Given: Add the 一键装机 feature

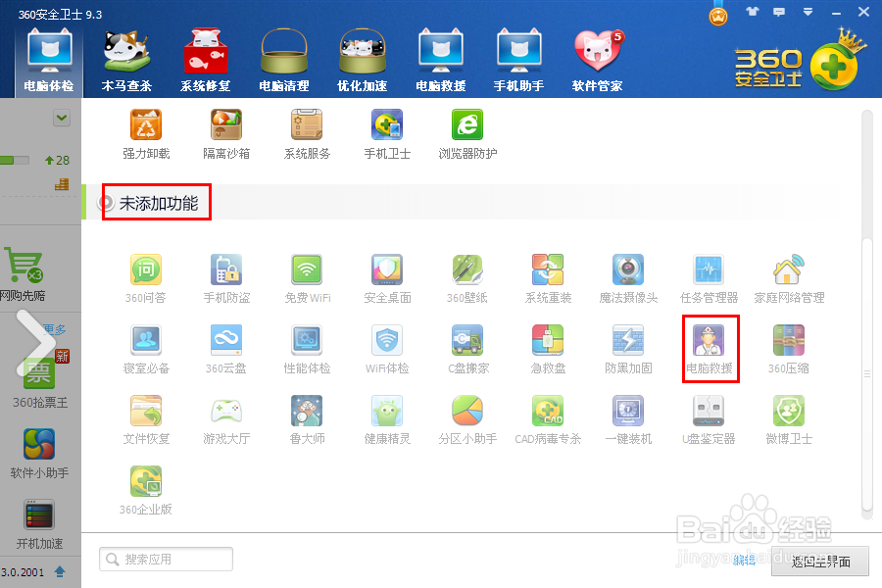Looking at the screenshot, I should (628, 419).
